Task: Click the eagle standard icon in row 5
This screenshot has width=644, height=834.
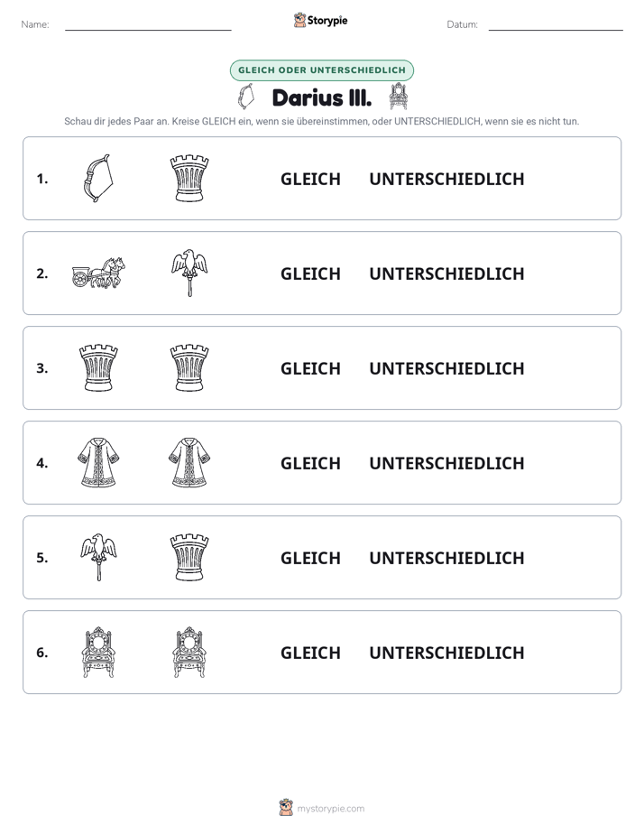Action: (x=98, y=558)
